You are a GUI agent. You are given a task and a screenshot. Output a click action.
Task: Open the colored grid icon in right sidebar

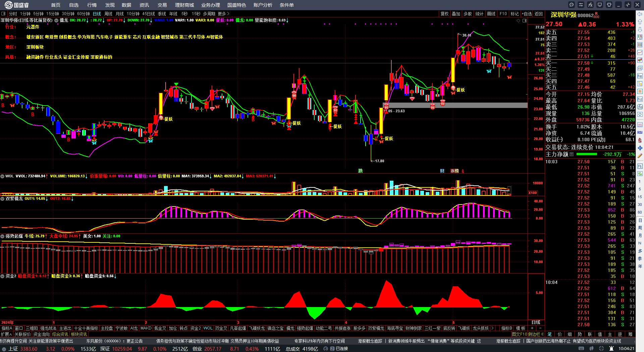pyautogui.click(x=640, y=45)
